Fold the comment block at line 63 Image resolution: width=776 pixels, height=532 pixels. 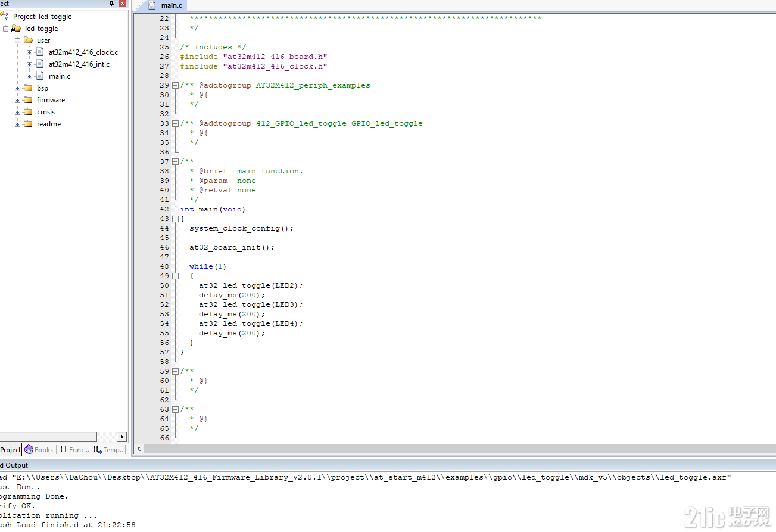175,409
